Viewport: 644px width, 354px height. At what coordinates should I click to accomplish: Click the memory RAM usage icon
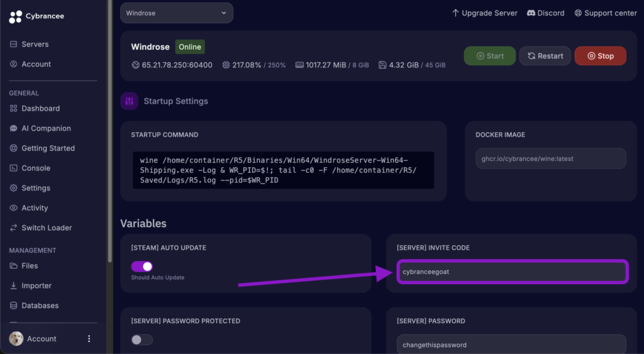pos(299,65)
